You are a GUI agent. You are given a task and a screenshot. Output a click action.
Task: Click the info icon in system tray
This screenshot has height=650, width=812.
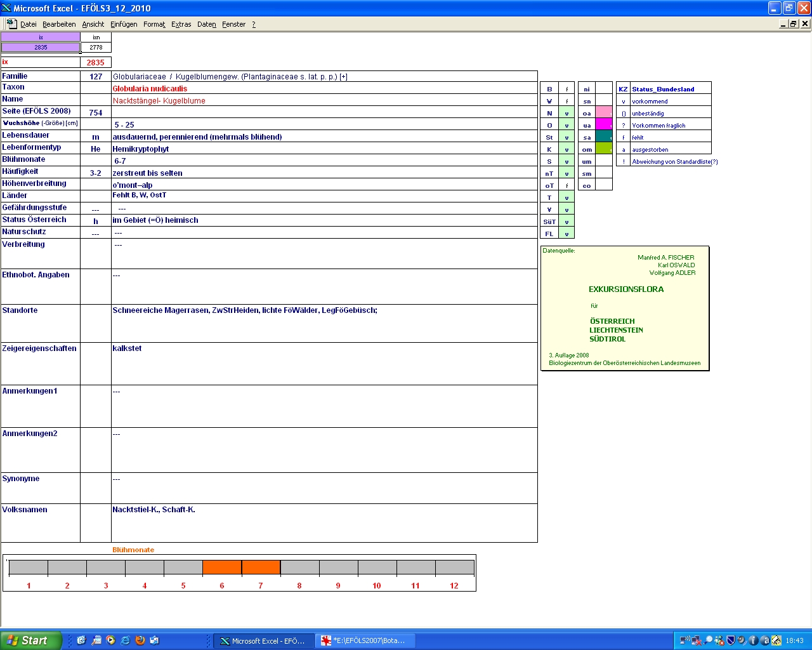point(754,640)
